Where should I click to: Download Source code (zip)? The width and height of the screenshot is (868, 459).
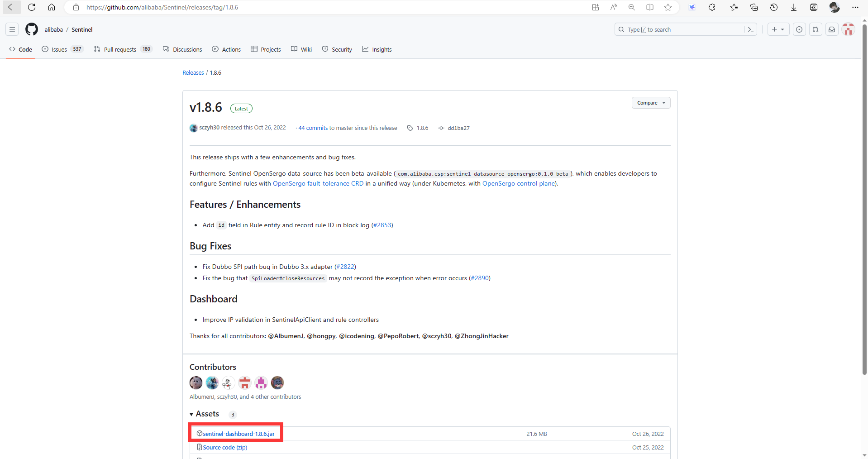pos(225,447)
